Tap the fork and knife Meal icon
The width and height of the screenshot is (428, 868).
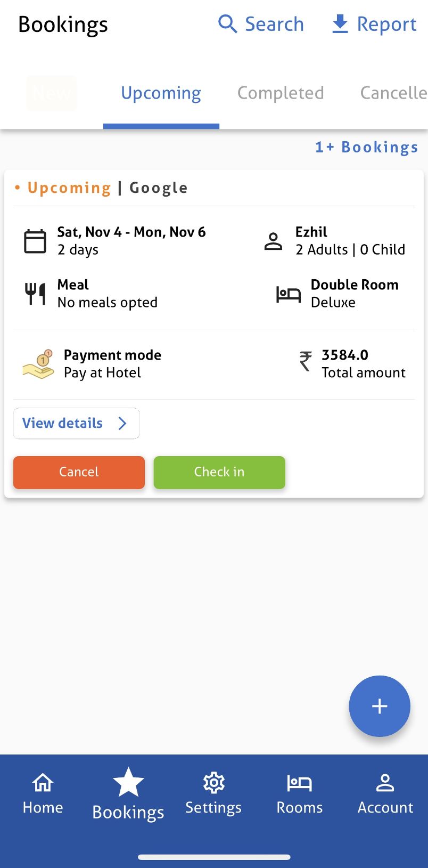click(35, 294)
